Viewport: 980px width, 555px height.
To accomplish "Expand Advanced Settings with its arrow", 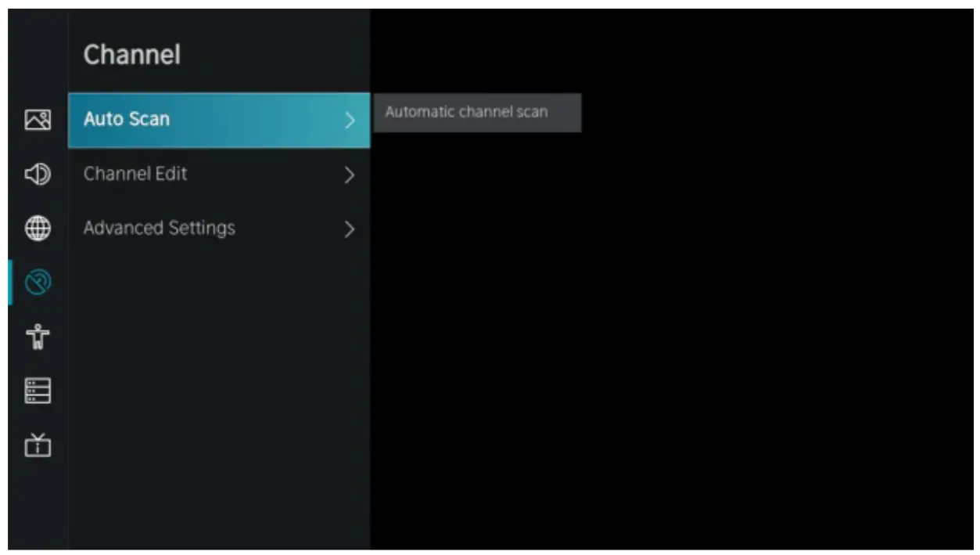I will 350,229.
